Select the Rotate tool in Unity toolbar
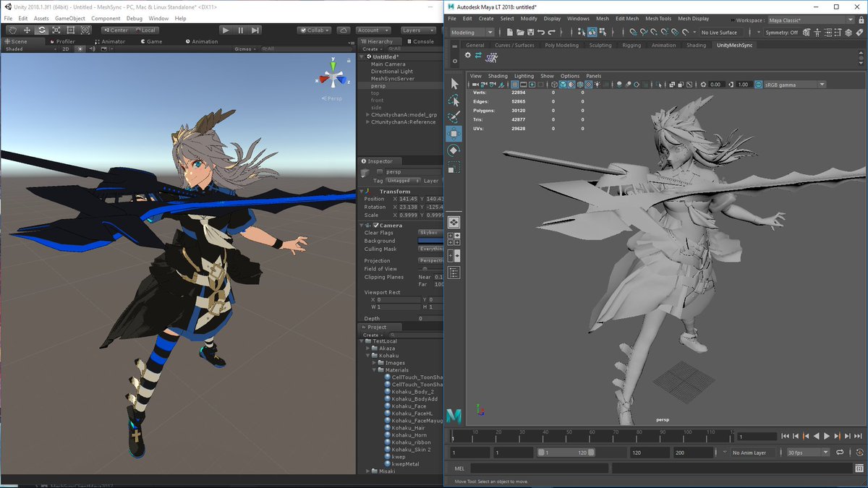 pos(41,30)
